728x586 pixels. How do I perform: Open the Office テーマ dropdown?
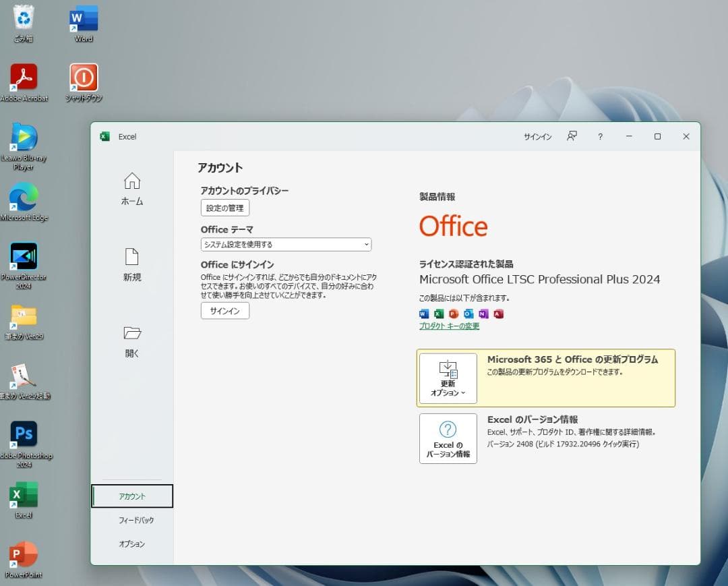(286, 244)
